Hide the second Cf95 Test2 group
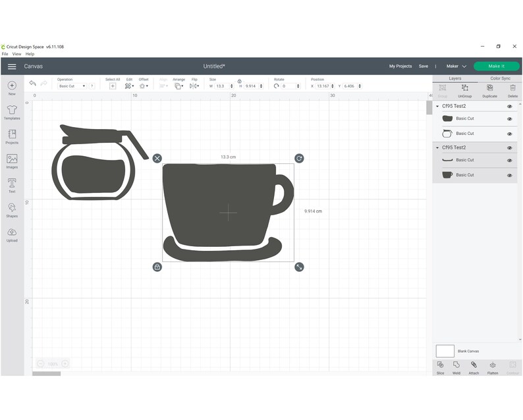This screenshot has height=420, width=523. click(509, 147)
